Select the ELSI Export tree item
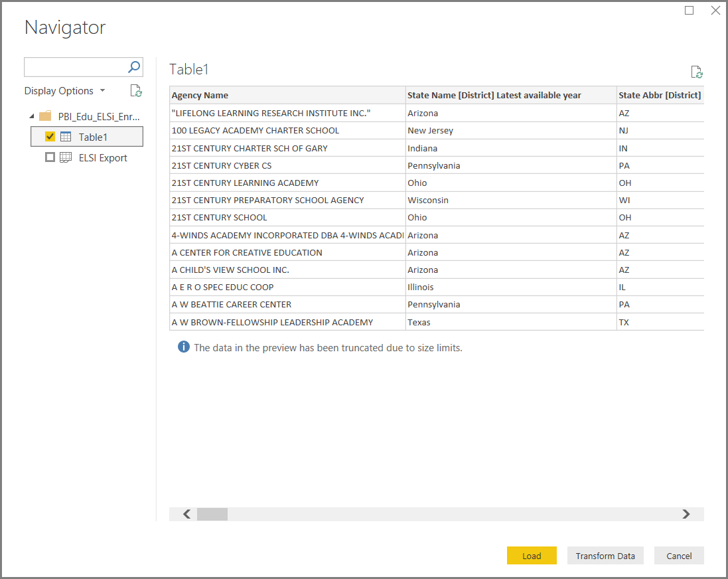 87,157
